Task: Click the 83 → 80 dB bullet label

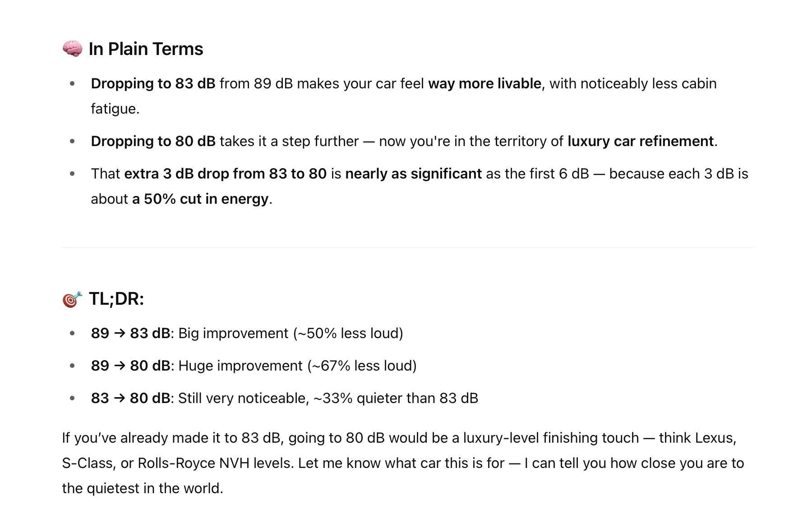Action: pos(130,398)
